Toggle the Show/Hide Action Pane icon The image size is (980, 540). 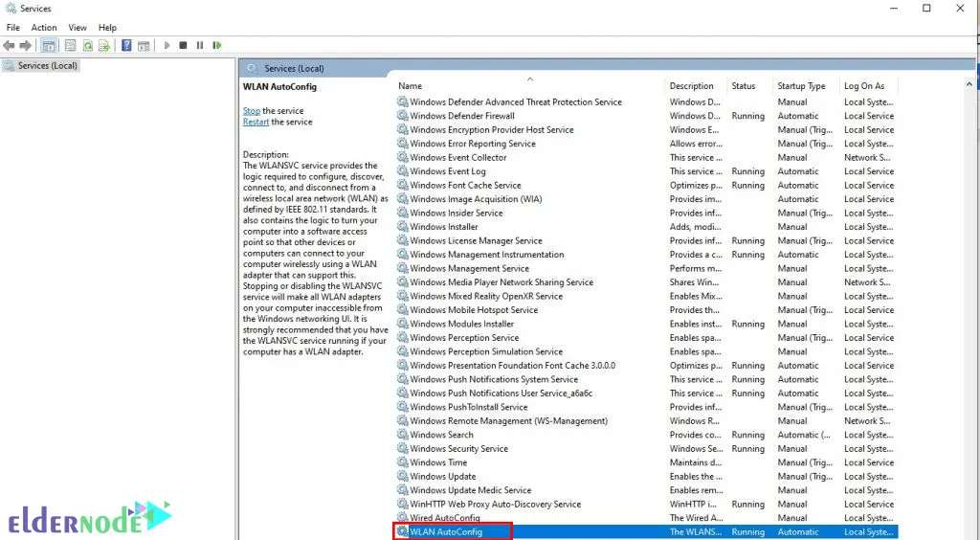click(144, 46)
